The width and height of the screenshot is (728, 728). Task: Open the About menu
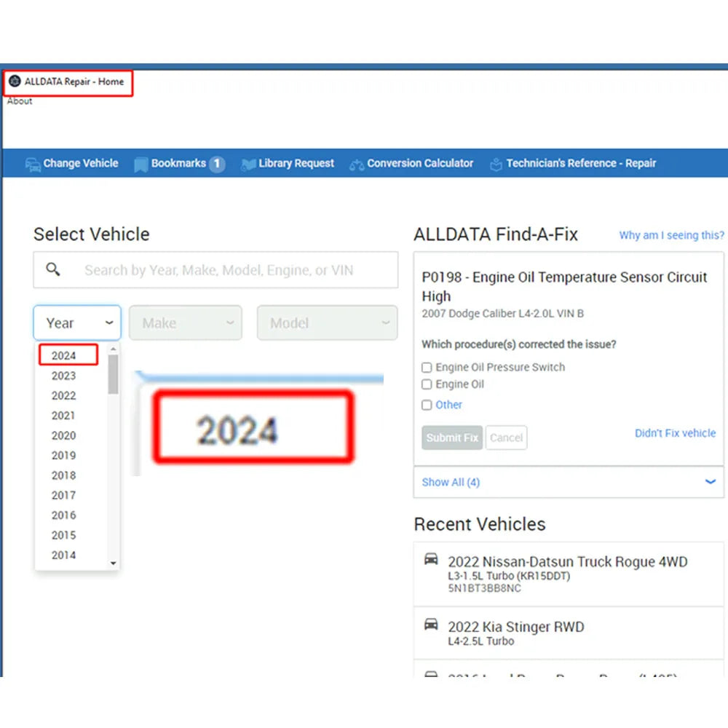(20, 101)
